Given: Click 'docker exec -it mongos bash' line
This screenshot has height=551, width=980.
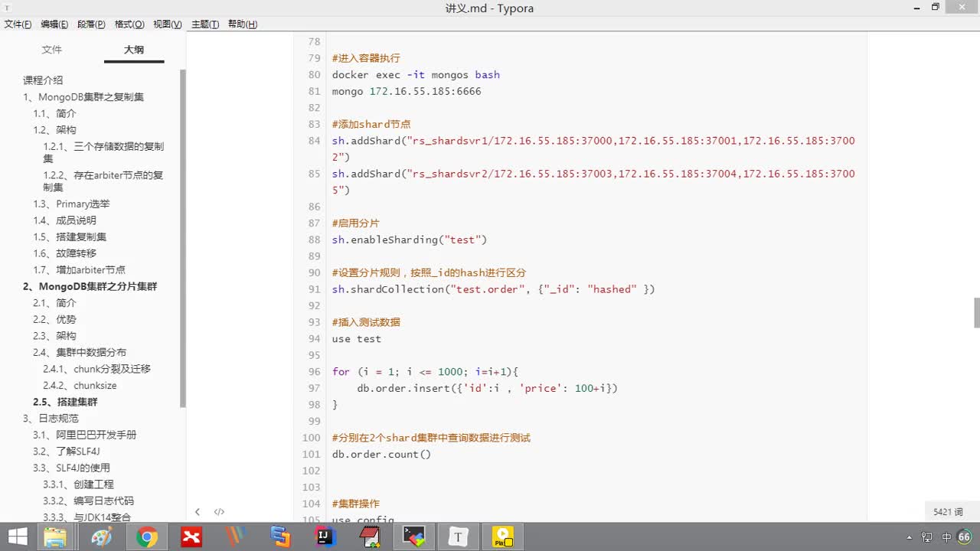Looking at the screenshot, I should pyautogui.click(x=416, y=75).
